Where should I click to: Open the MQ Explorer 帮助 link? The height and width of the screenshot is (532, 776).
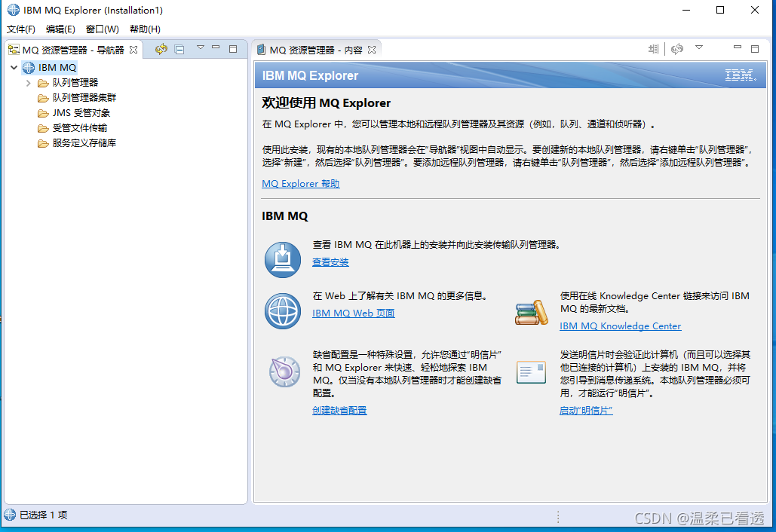pyautogui.click(x=300, y=183)
